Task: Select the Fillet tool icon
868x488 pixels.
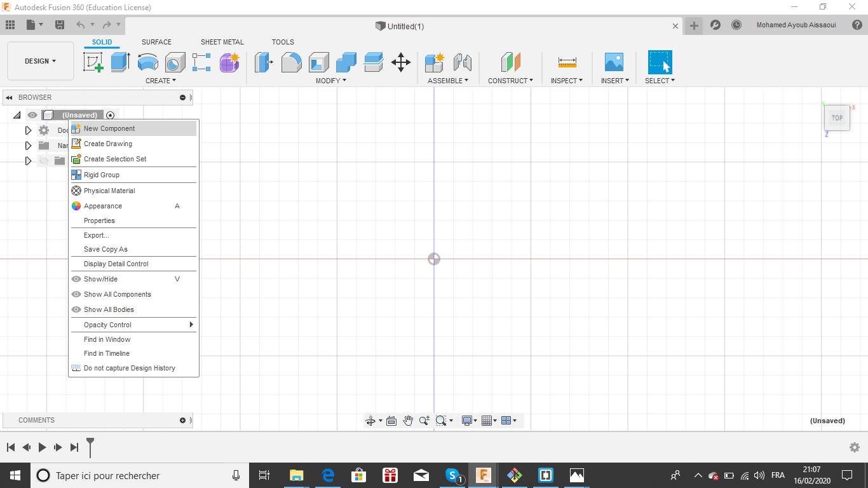Action: tap(291, 62)
